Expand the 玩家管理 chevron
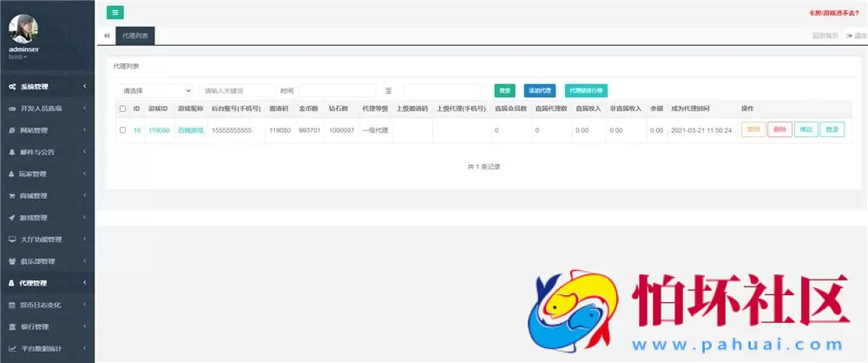Screen dimensions: 868x363 (x=85, y=174)
